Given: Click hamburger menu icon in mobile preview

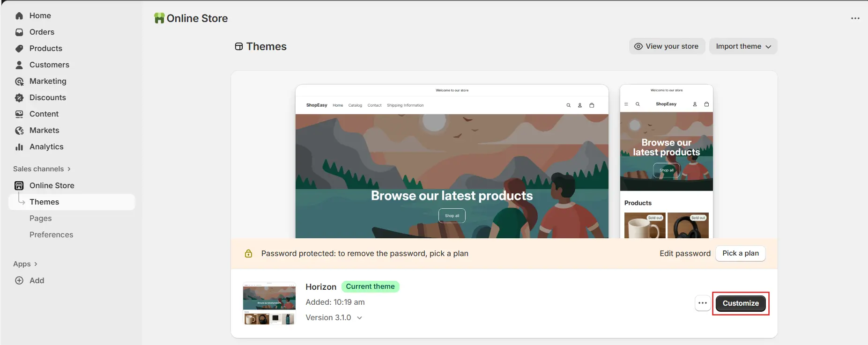Looking at the screenshot, I should coord(626,104).
